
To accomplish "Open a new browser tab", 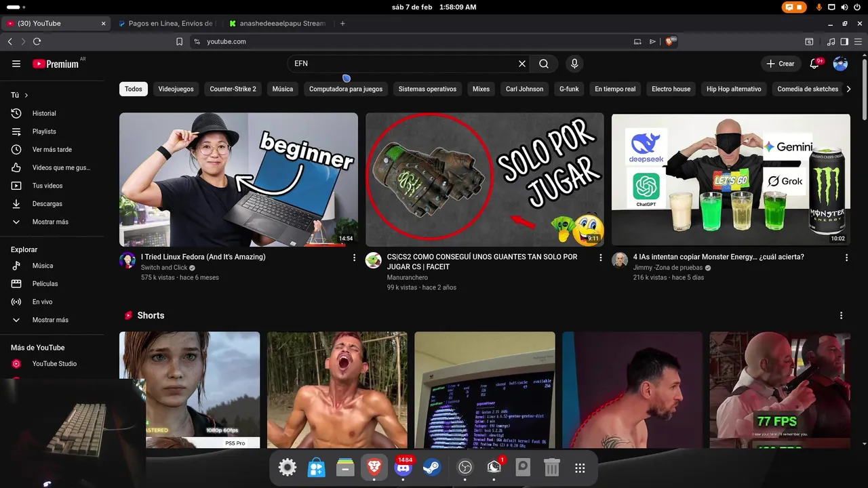I will tap(342, 23).
